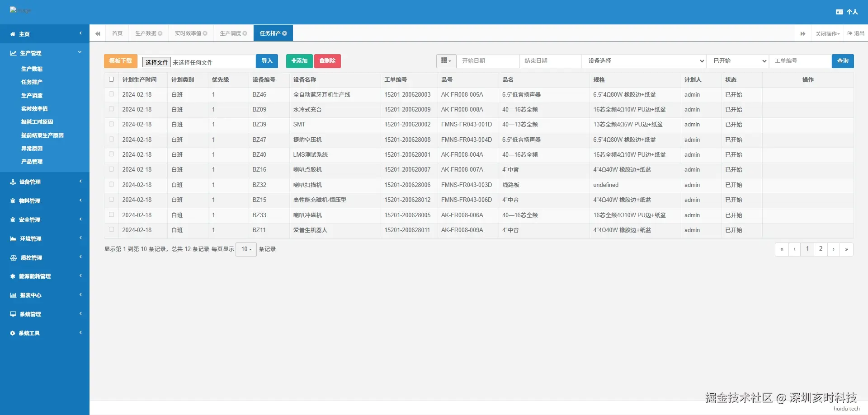Check the row for BZ33
This screenshot has height=415, width=868.
111,214
